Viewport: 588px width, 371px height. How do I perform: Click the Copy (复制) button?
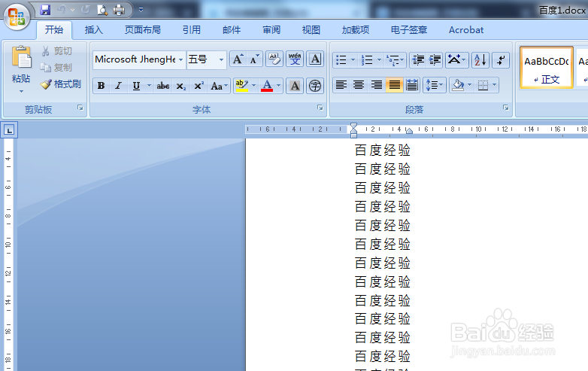pyautogui.click(x=56, y=68)
